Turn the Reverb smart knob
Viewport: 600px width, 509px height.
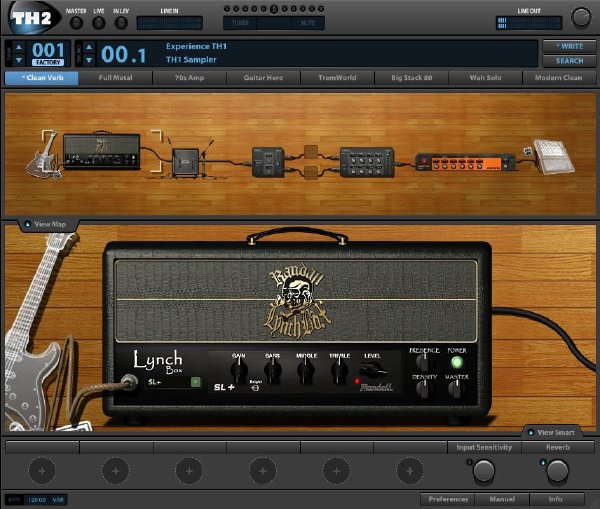(x=557, y=471)
